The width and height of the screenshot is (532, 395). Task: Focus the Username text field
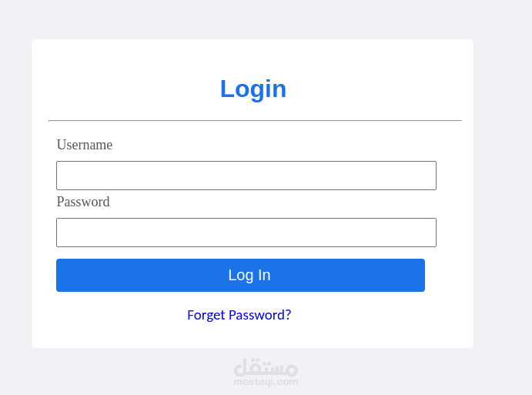(246, 176)
